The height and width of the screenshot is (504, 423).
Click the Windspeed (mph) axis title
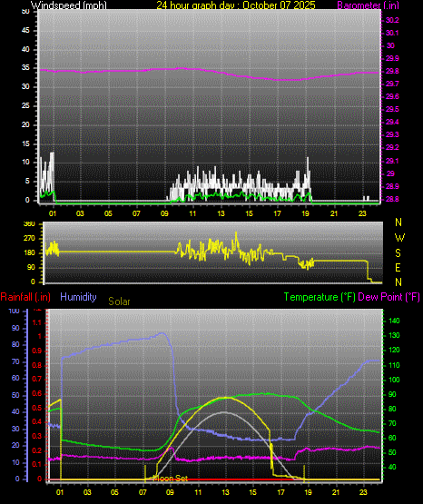[69, 5]
